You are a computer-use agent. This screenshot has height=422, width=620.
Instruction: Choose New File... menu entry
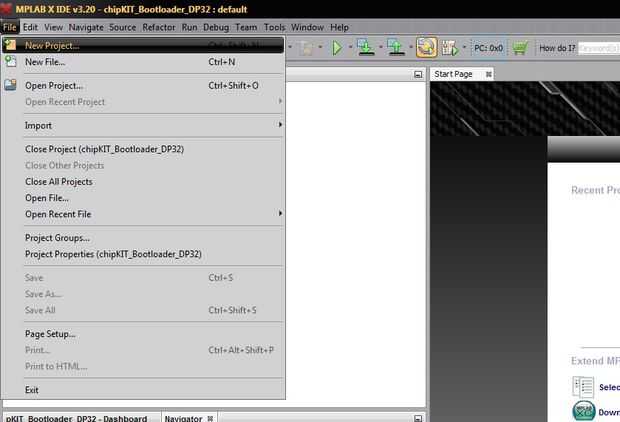click(x=143, y=62)
